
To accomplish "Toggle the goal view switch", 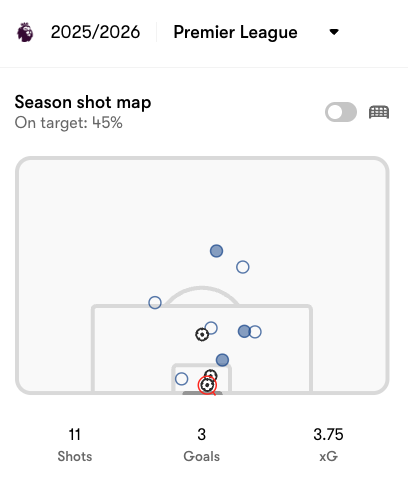I will click(x=341, y=112).
